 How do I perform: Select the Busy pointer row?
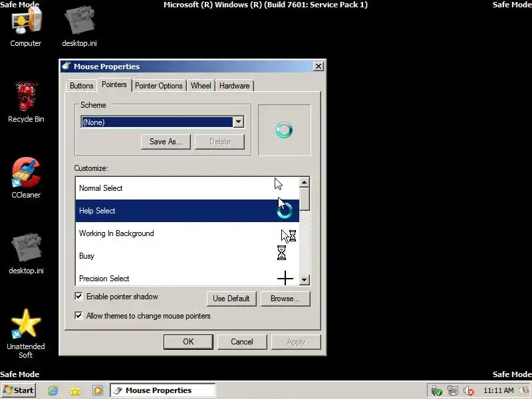[x=188, y=256]
